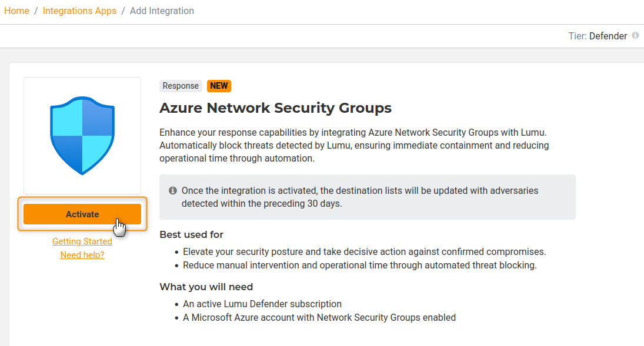Viewport: 644px width, 346px height.
Task: Click the info icon beside Tier Defender
Action: pos(635,36)
